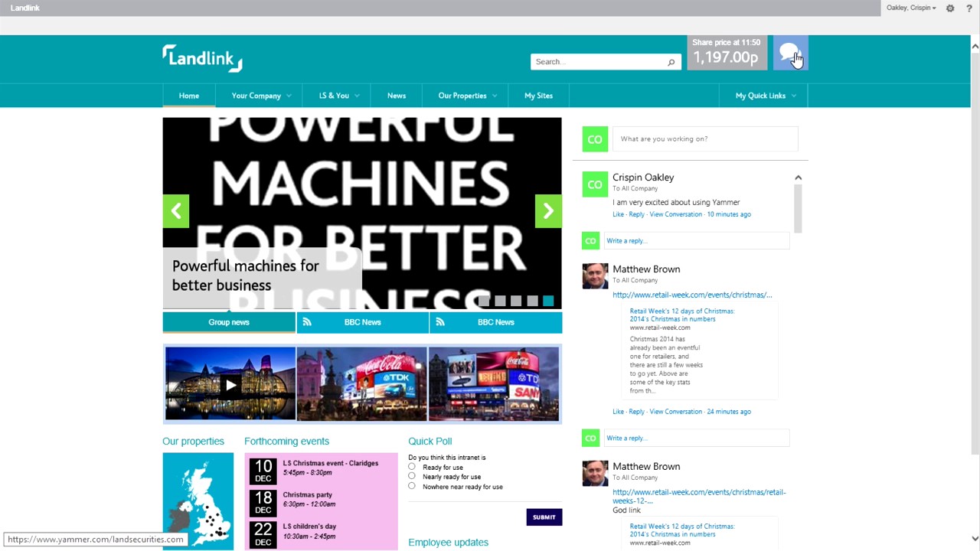Collapse feed with up chevron

[798, 178]
